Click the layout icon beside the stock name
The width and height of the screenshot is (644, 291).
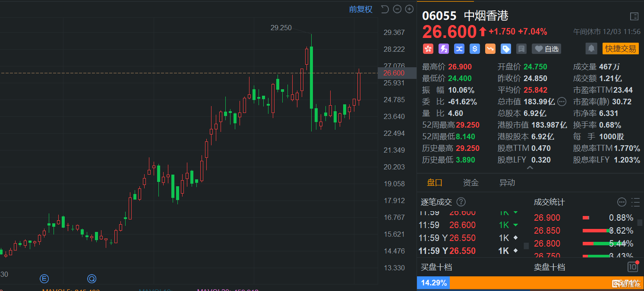634,16
